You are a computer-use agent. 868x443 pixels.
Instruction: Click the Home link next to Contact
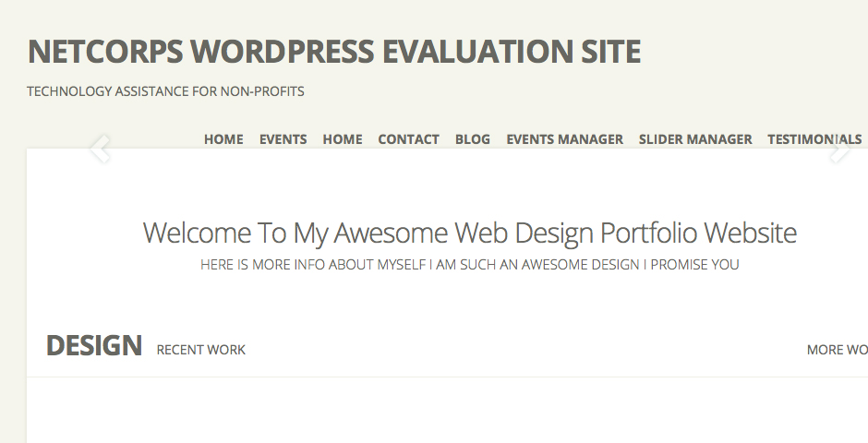point(343,139)
